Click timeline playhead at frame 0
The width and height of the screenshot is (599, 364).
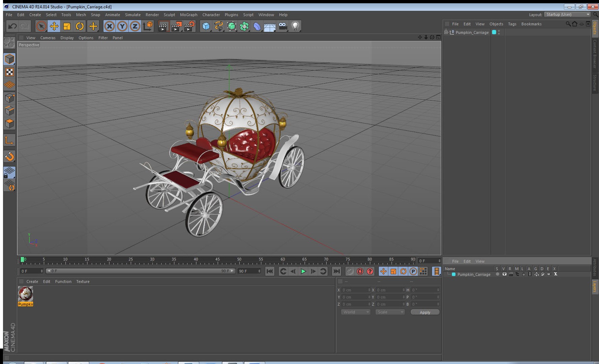pos(23,260)
